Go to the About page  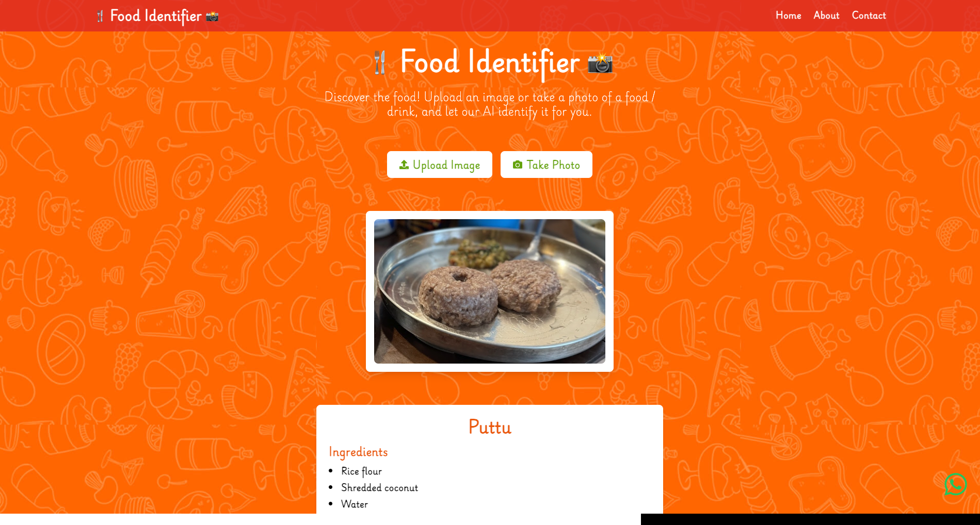[x=826, y=15]
